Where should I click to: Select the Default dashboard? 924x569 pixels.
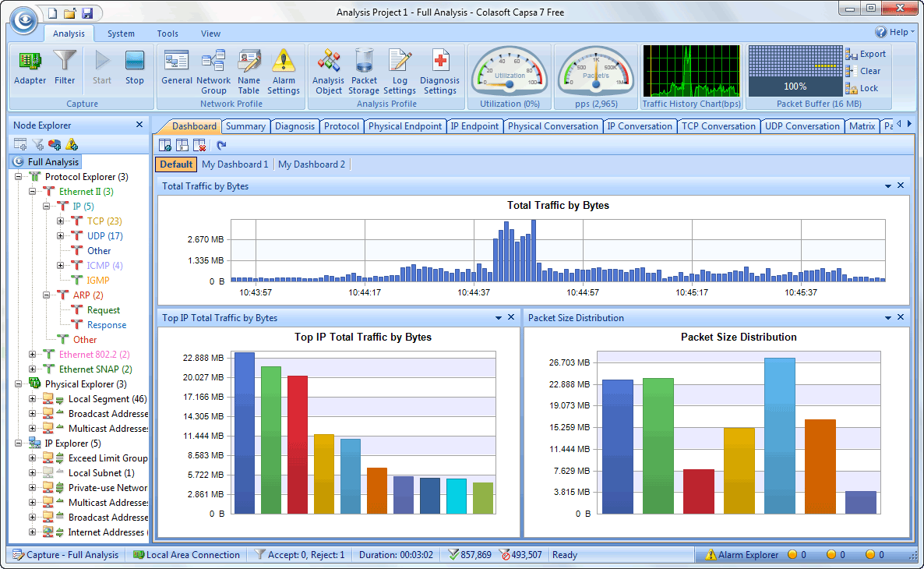click(x=176, y=164)
